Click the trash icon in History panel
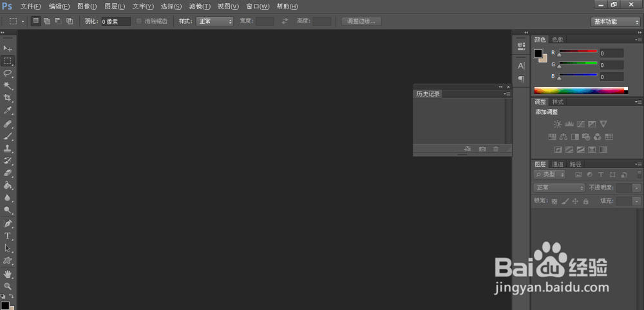The height and width of the screenshot is (310, 644). (496, 149)
